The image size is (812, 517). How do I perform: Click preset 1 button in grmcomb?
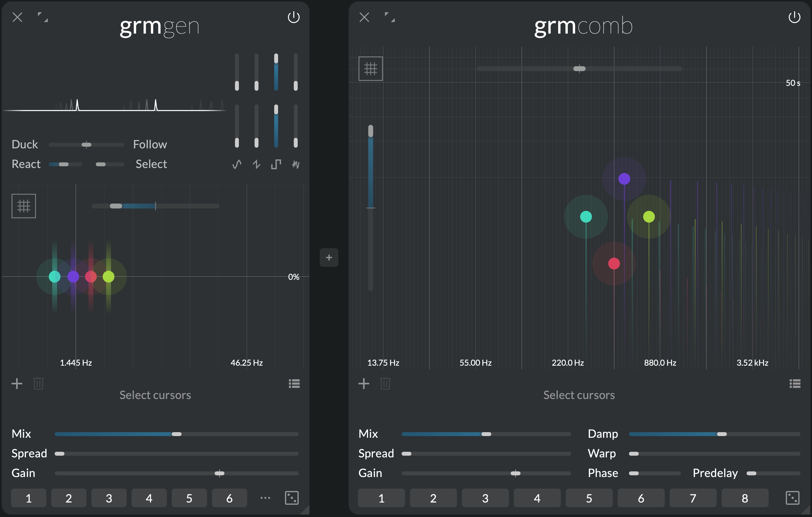(x=381, y=498)
